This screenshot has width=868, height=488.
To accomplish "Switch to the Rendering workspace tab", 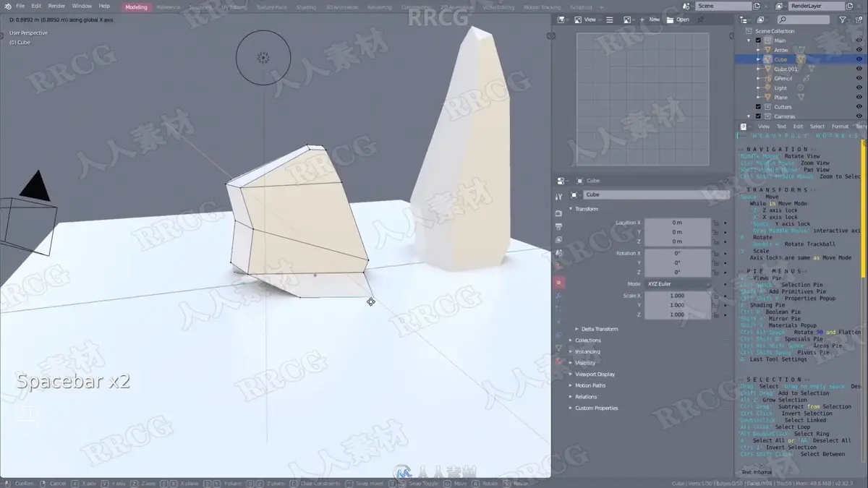I will click(x=379, y=7).
